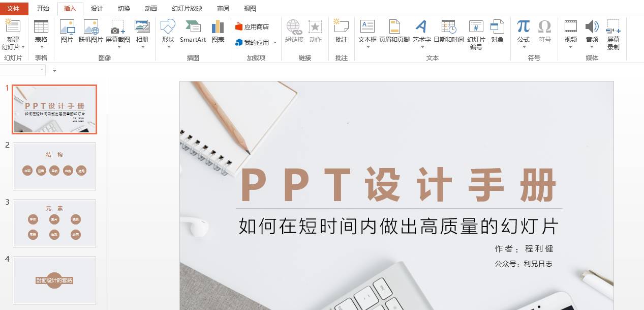
Task: Expand the 表格 dropdown arrow
Action: (41, 47)
